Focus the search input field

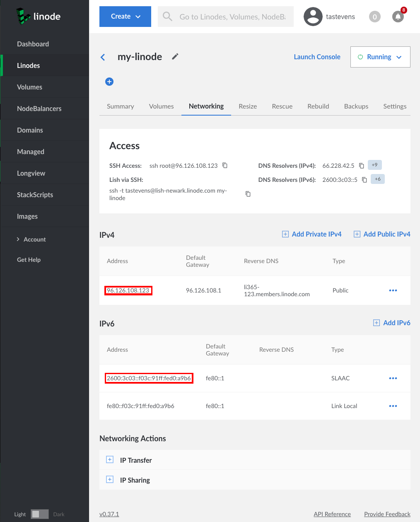pyautogui.click(x=232, y=17)
